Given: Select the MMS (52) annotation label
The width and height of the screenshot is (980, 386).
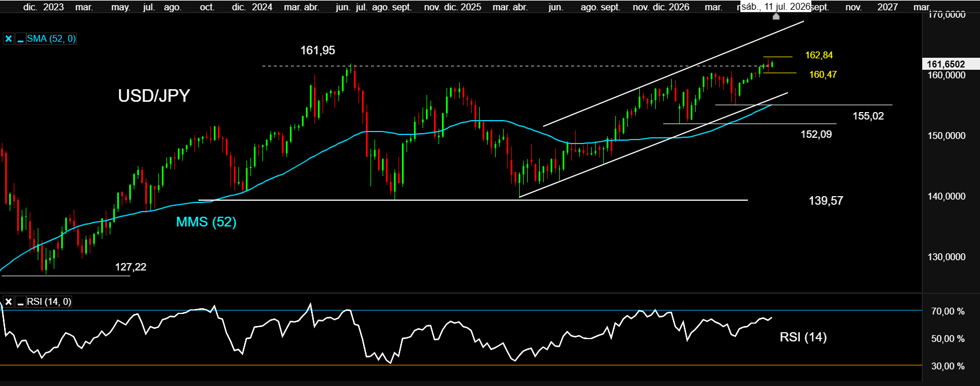Looking at the screenshot, I should (206, 222).
